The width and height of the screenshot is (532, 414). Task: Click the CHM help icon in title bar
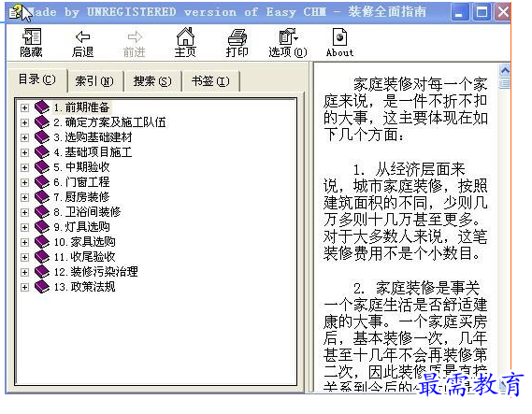coord(16,11)
